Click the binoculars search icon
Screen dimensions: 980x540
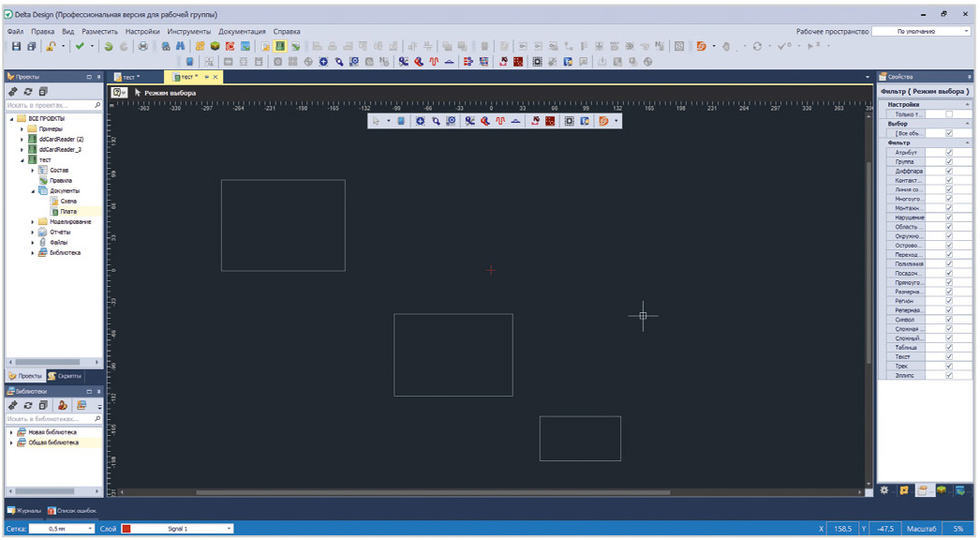[181, 46]
